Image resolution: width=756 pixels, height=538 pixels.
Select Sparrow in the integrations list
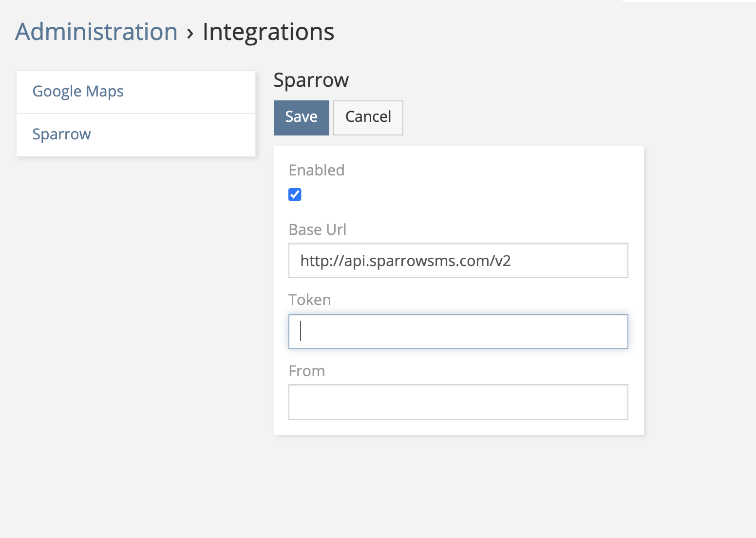tap(61, 134)
